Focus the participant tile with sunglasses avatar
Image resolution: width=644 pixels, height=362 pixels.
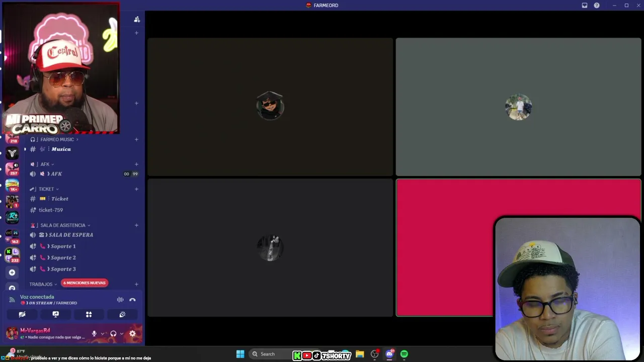[270, 107]
